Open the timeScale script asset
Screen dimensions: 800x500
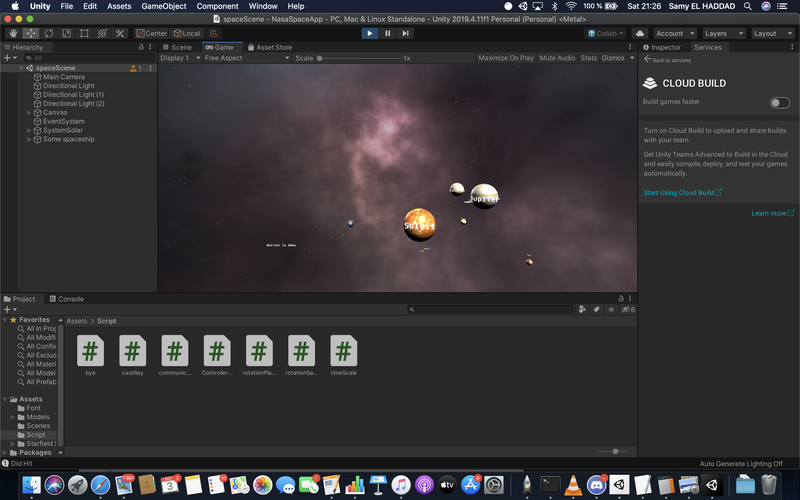343,351
